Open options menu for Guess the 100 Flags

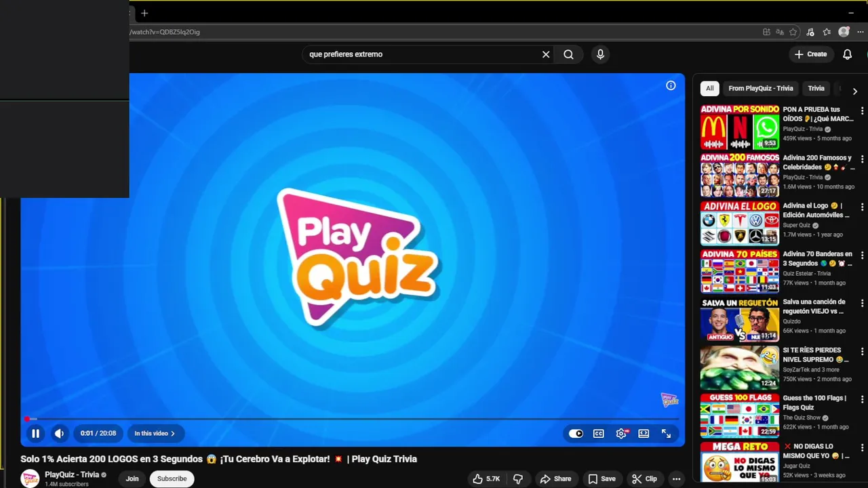click(x=862, y=400)
